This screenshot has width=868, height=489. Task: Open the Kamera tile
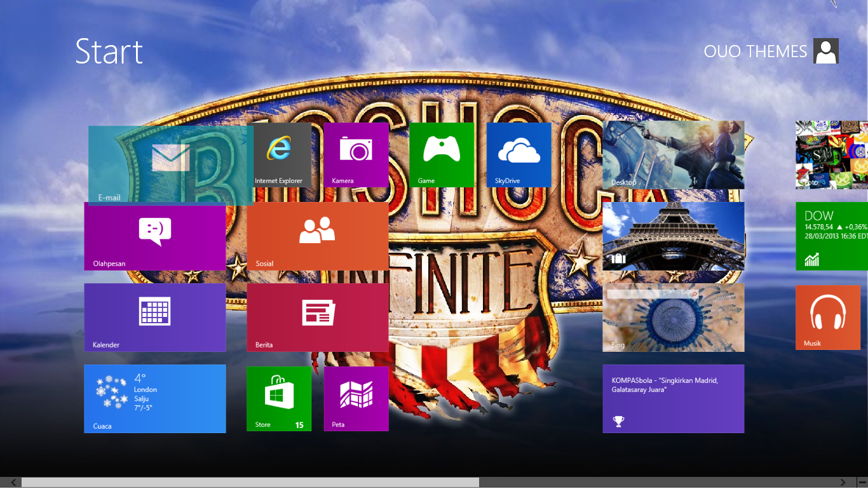click(356, 155)
